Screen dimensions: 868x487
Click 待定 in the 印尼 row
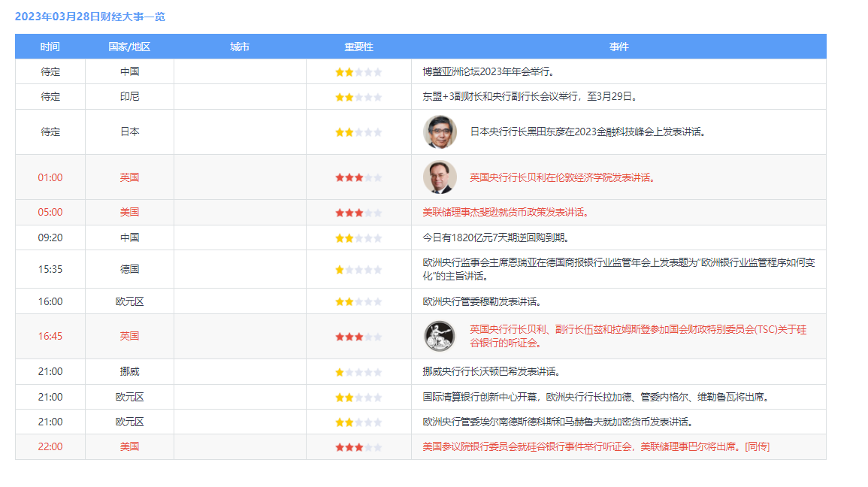(x=50, y=96)
